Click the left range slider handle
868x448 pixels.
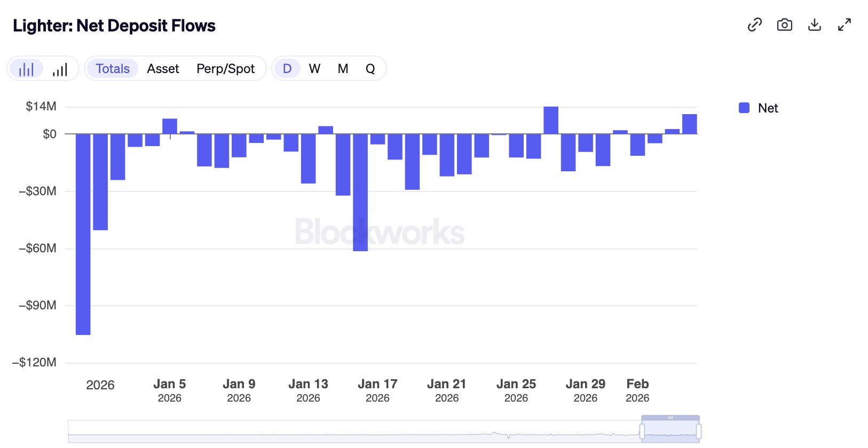coord(642,431)
